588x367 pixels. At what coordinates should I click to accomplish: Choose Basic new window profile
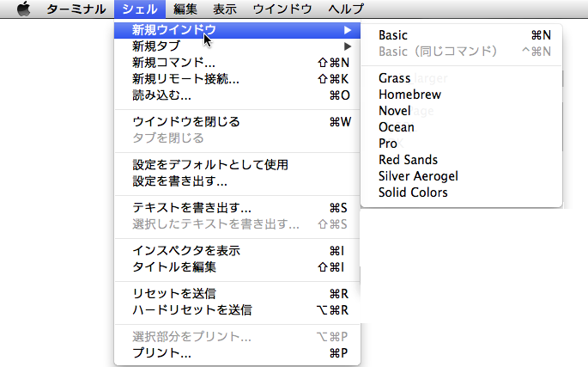click(x=462, y=35)
